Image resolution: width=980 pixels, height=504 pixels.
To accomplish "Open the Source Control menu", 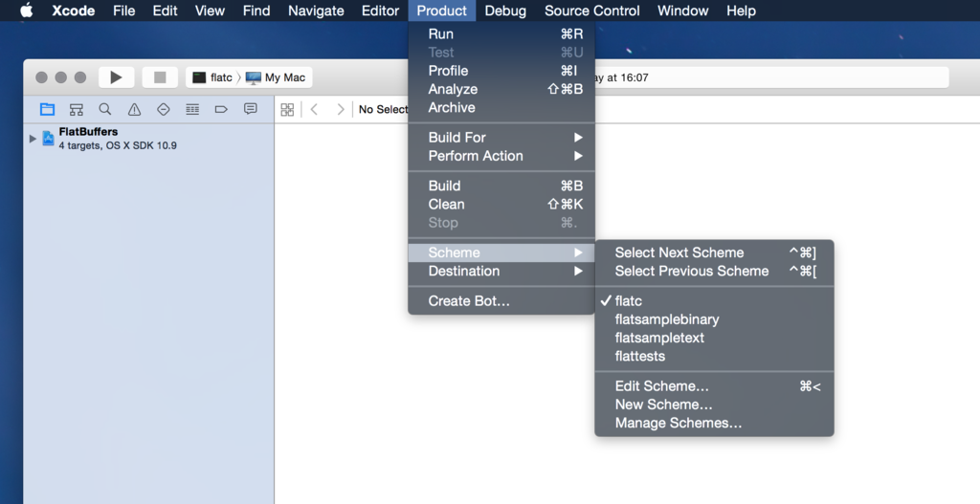I will point(591,11).
